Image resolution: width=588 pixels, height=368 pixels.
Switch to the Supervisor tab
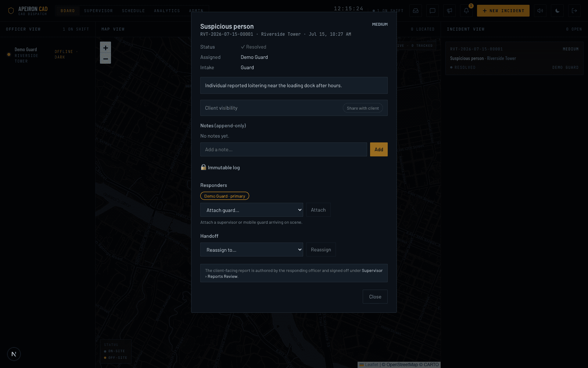click(x=98, y=11)
